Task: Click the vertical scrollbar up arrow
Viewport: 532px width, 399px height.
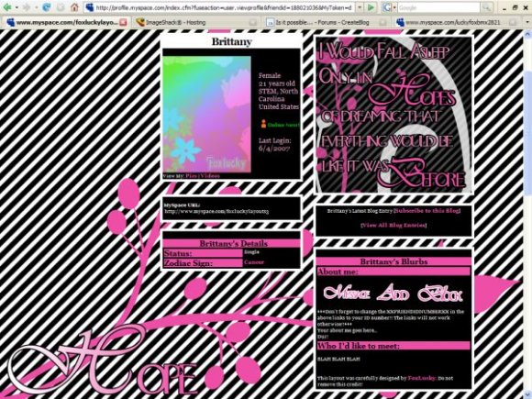Action: click(527, 34)
